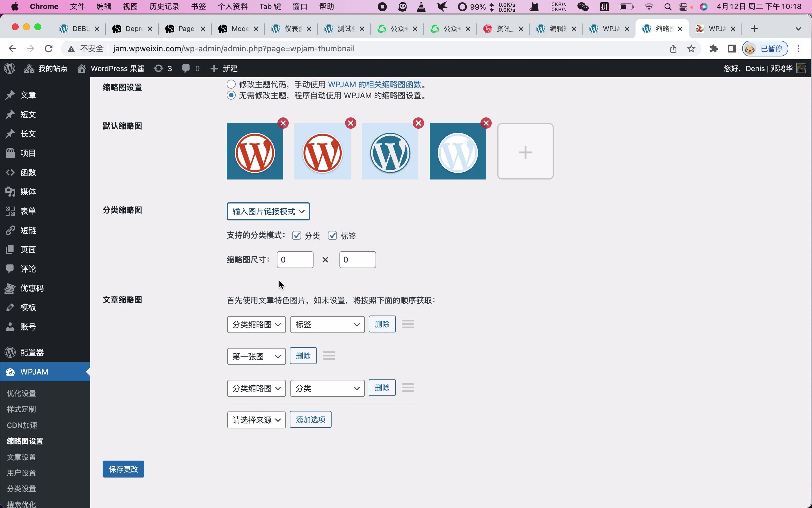The height and width of the screenshot is (508, 812).
Task: Open the 第一张图 source dropdown
Action: click(x=256, y=356)
